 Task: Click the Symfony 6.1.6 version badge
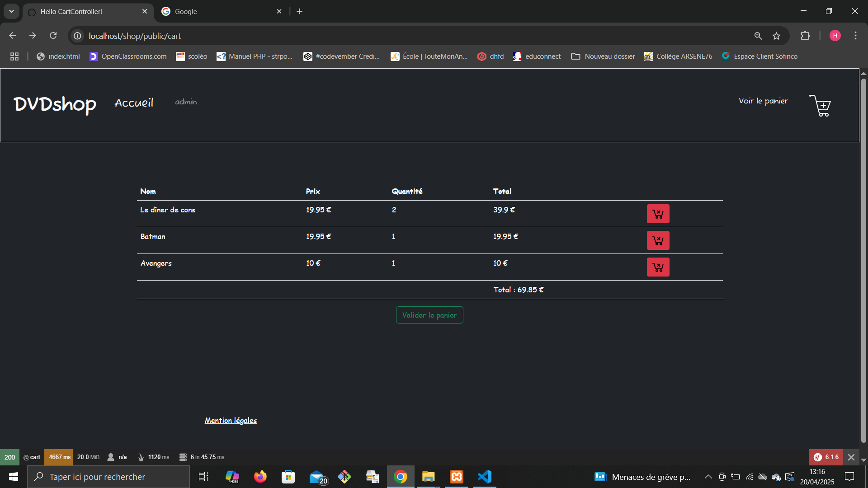pyautogui.click(x=826, y=457)
